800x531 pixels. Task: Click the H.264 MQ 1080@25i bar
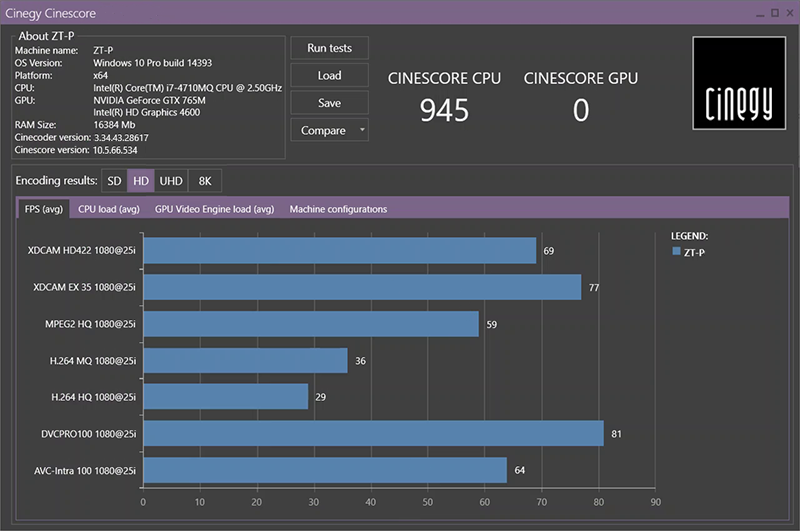click(245, 361)
